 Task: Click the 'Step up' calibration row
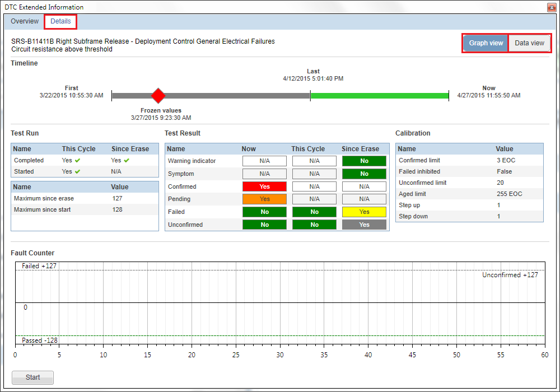(469, 206)
